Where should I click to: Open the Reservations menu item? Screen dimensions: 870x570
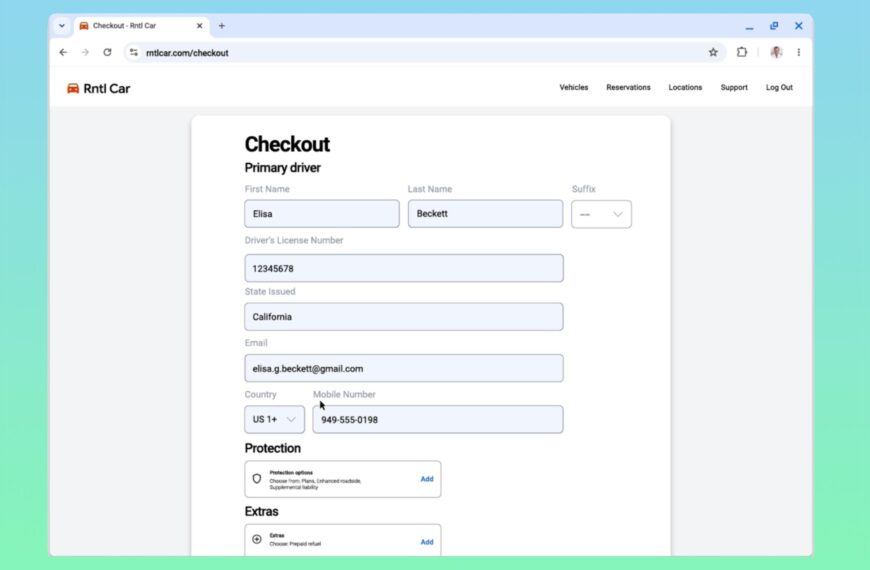click(x=628, y=87)
